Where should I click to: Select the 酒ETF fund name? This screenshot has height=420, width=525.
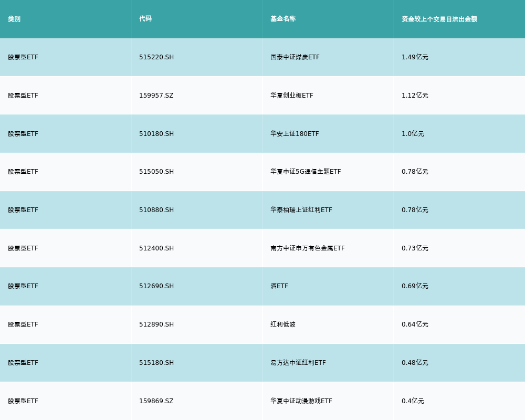[x=279, y=286]
